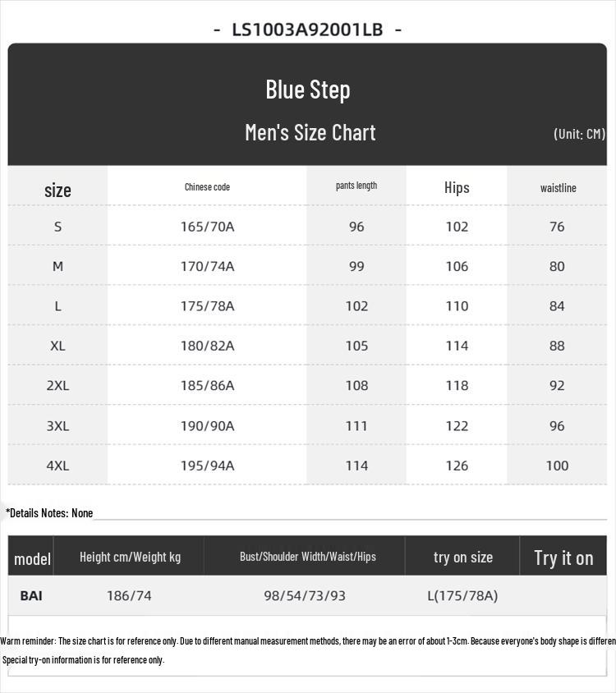Viewport: 616px width, 693px height.
Task: Select the 170/74A Chinese code cell
Action: tap(208, 267)
